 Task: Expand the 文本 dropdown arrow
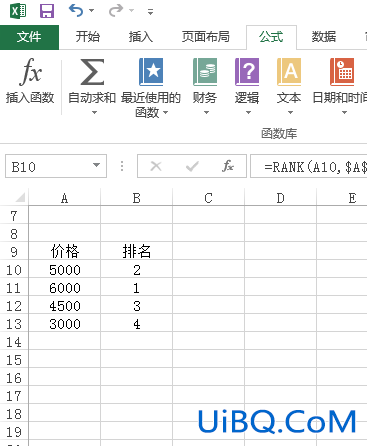[290, 113]
